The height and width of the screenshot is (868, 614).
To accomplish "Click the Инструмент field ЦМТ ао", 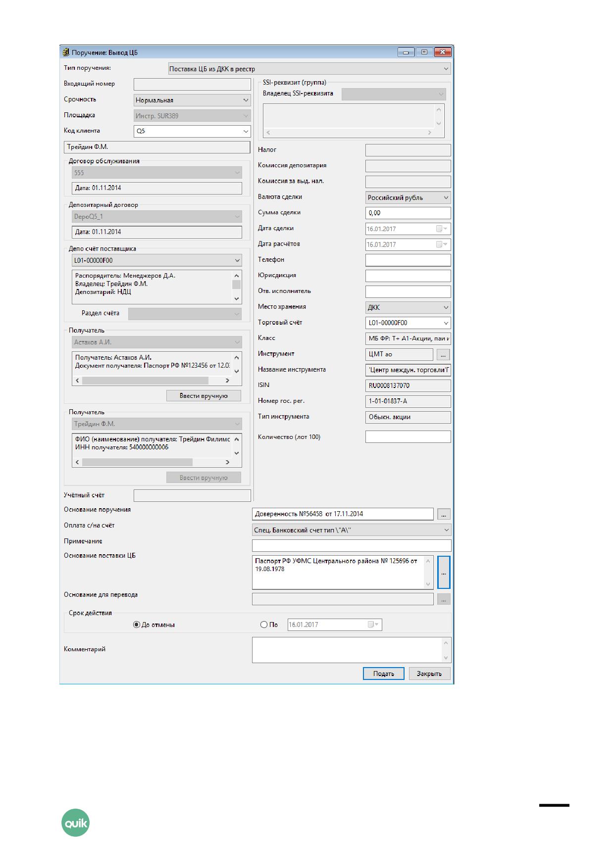I will (x=399, y=354).
